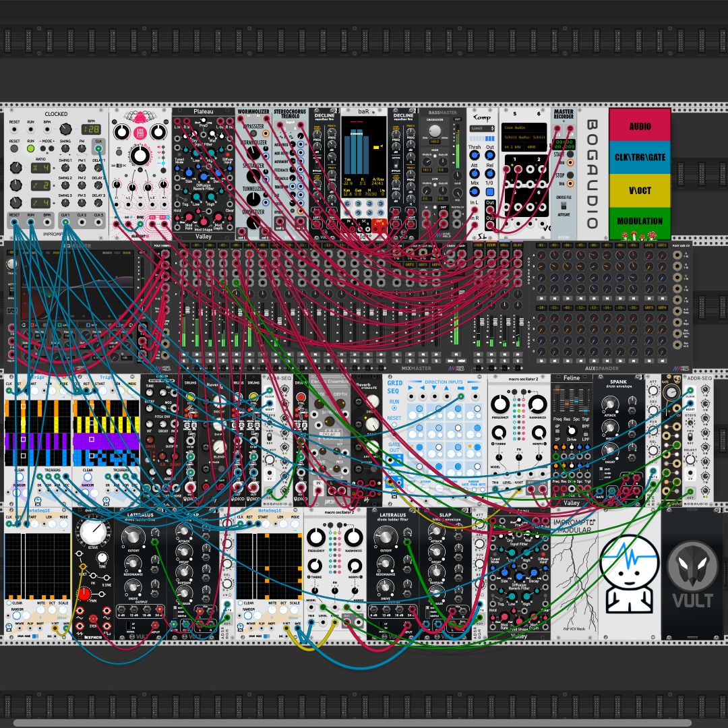The image size is (728, 728).
Task: Adjust the Spatializer knob
Action: [253, 176]
